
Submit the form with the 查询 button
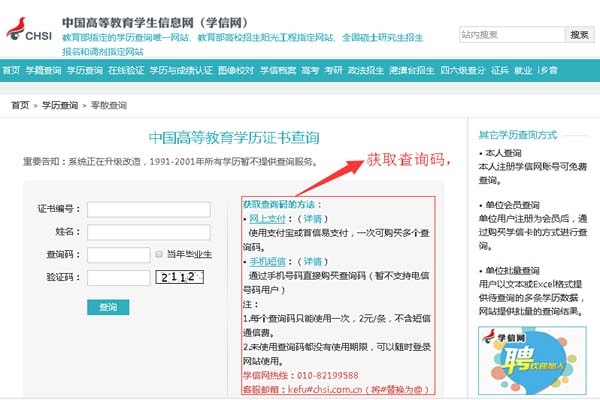107,307
